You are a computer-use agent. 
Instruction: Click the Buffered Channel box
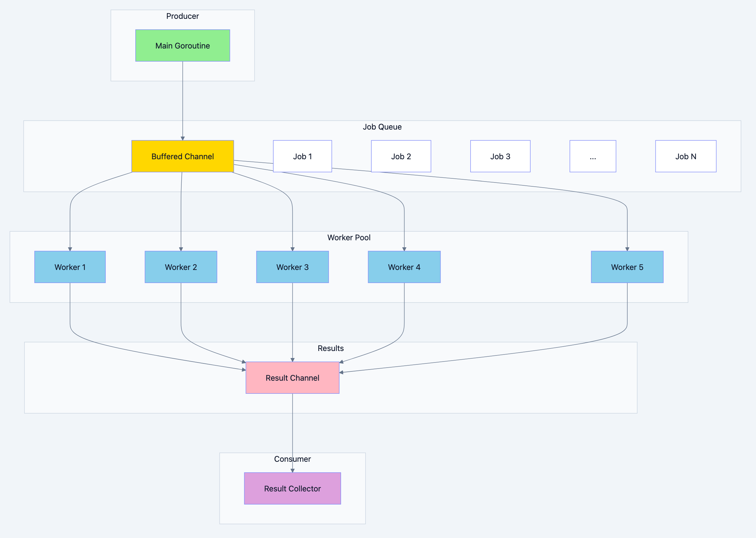point(183,156)
